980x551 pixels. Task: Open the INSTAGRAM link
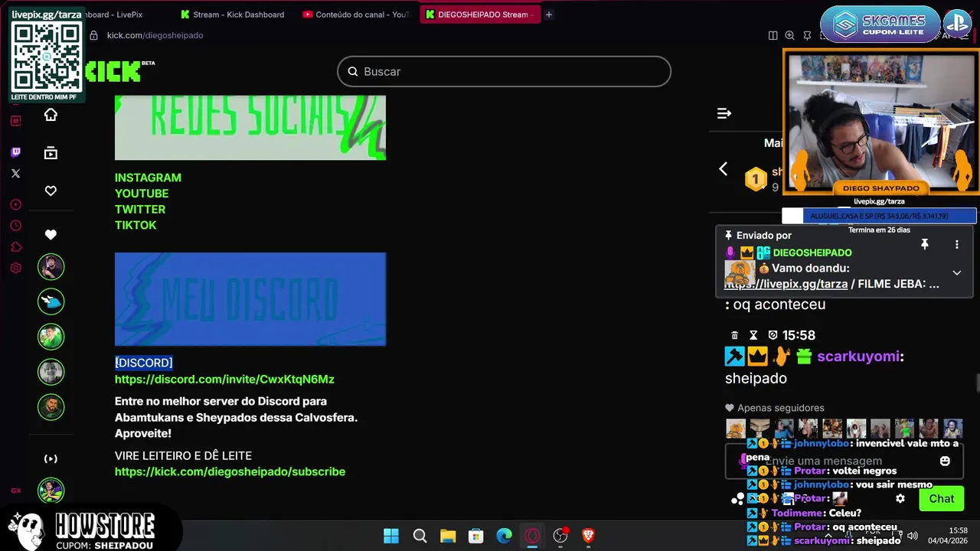point(148,178)
